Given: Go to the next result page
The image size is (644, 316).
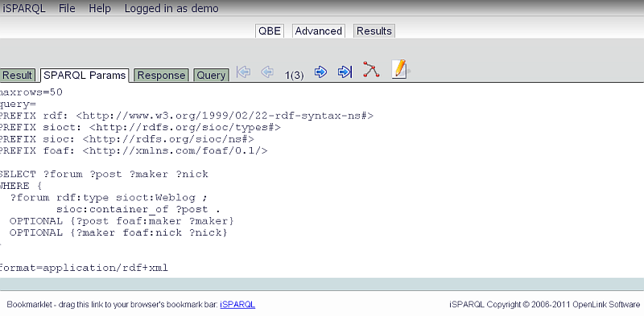Looking at the screenshot, I should [x=320, y=72].
